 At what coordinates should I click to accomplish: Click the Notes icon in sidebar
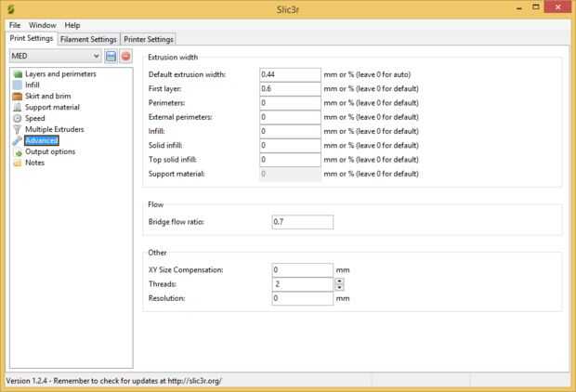(18, 163)
